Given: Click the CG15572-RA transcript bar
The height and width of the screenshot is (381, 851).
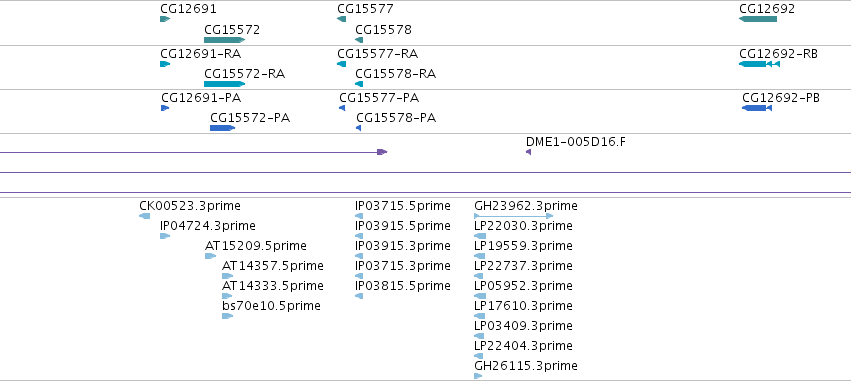Looking at the screenshot, I should point(224,84).
